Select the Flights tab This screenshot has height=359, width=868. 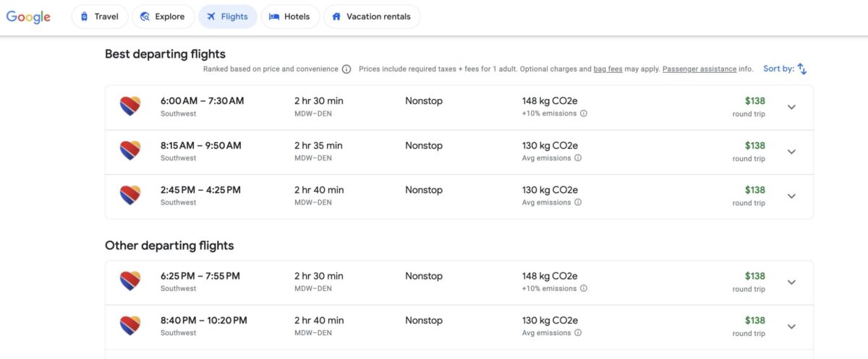point(227,17)
